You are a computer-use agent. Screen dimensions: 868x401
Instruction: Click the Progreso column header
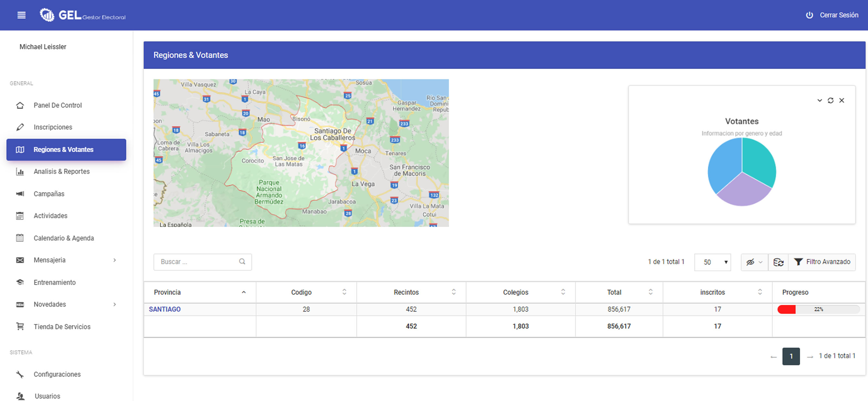795,293
